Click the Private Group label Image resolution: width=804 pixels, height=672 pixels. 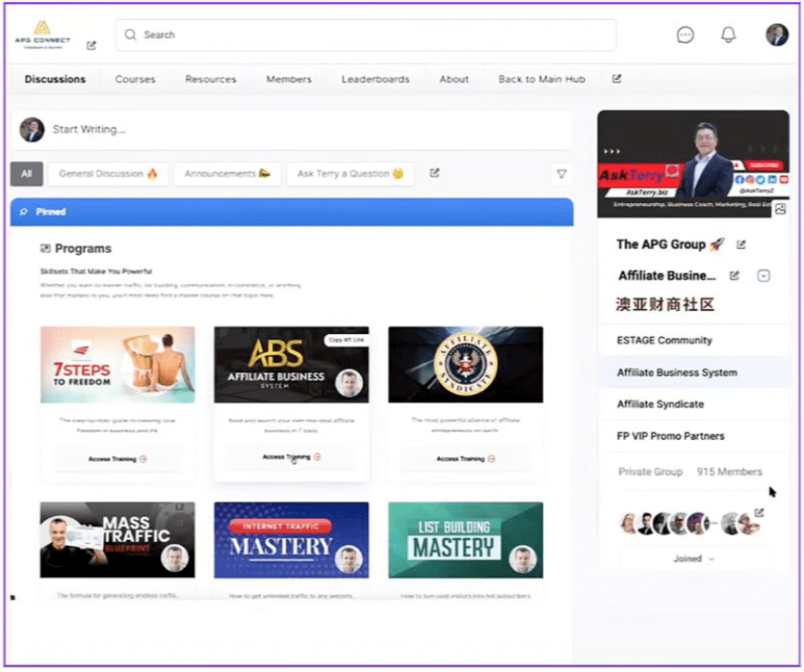(650, 472)
